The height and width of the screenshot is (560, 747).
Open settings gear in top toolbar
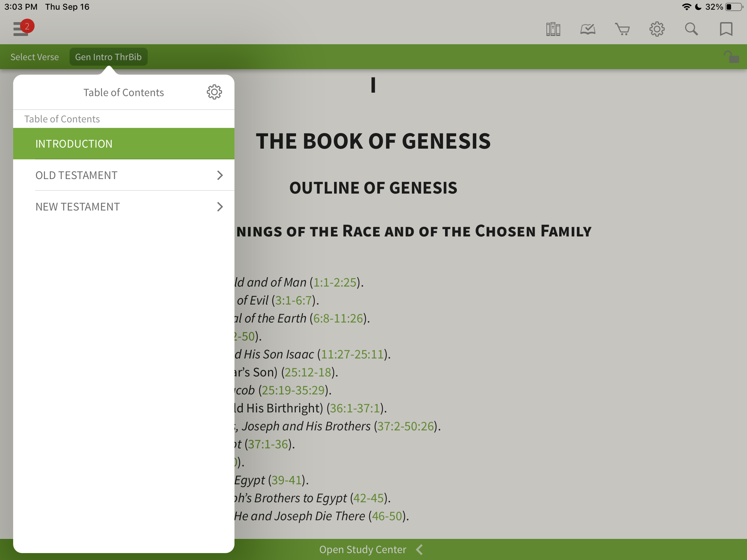[x=657, y=29]
